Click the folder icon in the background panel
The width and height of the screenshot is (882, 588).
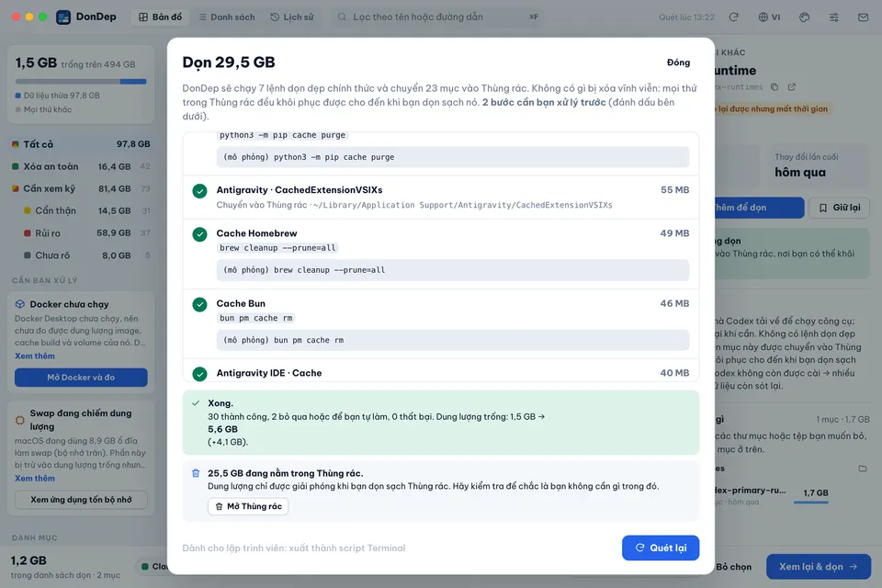(x=863, y=469)
